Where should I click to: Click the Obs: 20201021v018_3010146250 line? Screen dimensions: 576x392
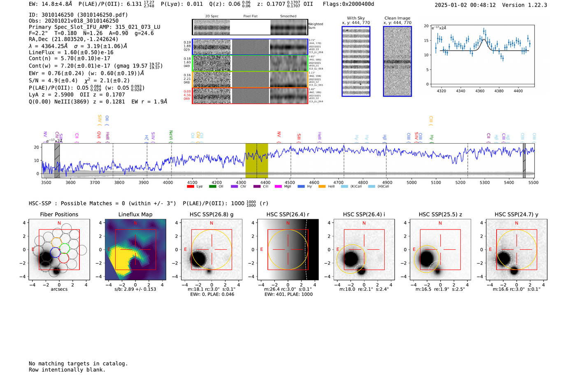[74, 21]
